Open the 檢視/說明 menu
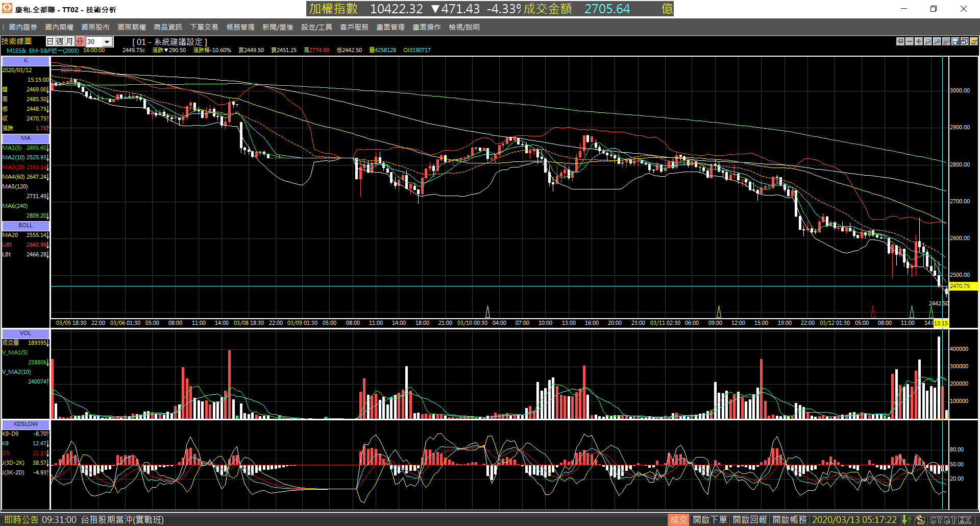Screen dimensions: 980x526 pos(464,27)
